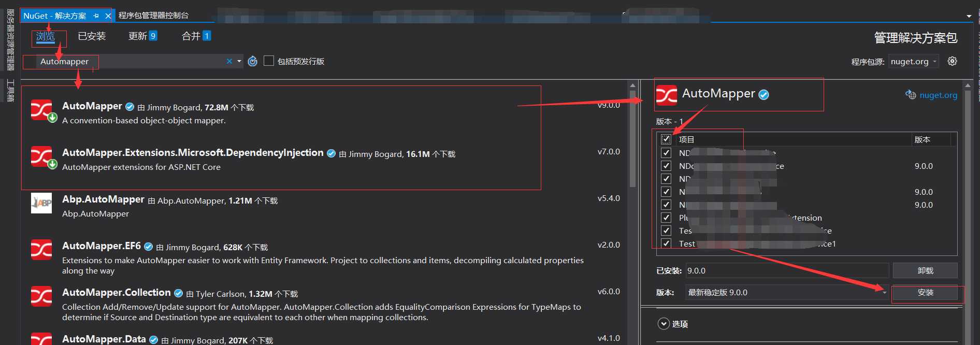Uncheck the last Test project checkbox ending 'ce1'
Viewport: 980px width, 345px height.
click(666, 243)
